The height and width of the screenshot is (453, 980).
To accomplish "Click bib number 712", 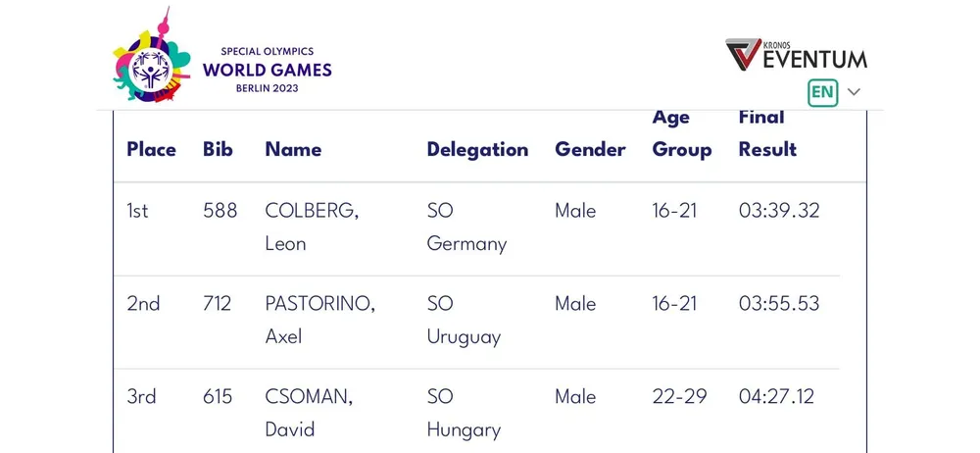I will click(x=217, y=304).
